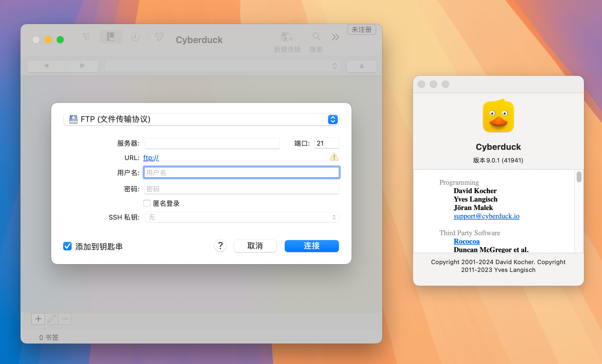Click the port field showing 21
This screenshot has width=602, height=364.
tap(327, 143)
